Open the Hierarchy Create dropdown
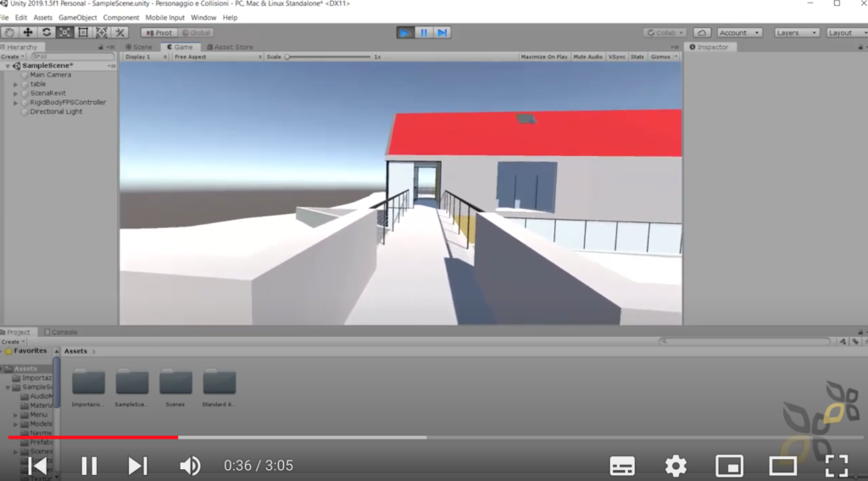Screen dimensions: 868x481 [12, 57]
